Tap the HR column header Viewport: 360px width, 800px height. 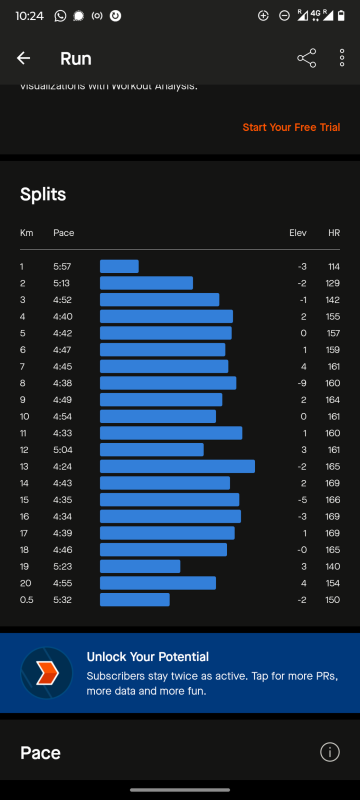click(x=334, y=233)
